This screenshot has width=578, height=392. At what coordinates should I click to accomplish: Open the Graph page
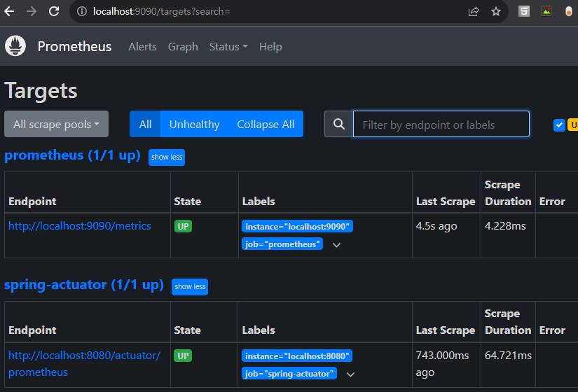pos(183,47)
